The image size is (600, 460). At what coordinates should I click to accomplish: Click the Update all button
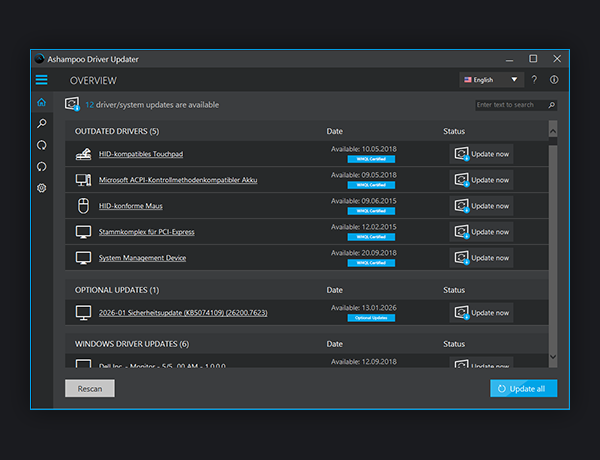(x=523, y=388)
